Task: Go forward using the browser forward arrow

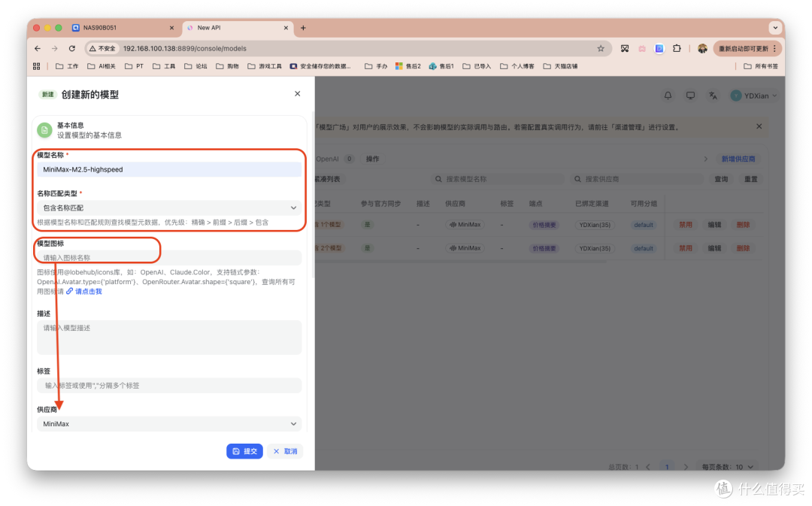Action: click(54, 48)
